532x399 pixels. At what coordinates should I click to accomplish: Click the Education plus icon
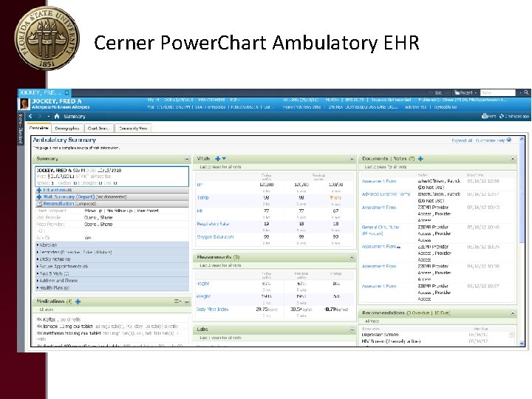[x=39, y=191]
